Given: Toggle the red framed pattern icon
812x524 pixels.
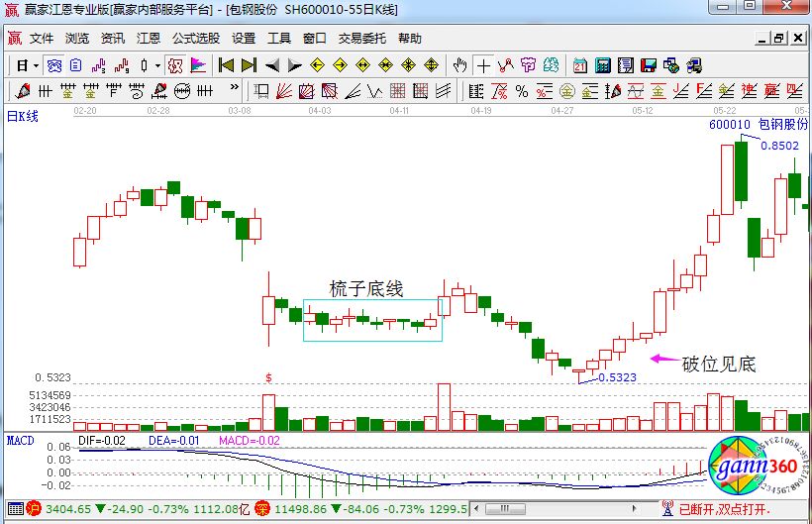Looking at the screenshot, I should (174, 65).
